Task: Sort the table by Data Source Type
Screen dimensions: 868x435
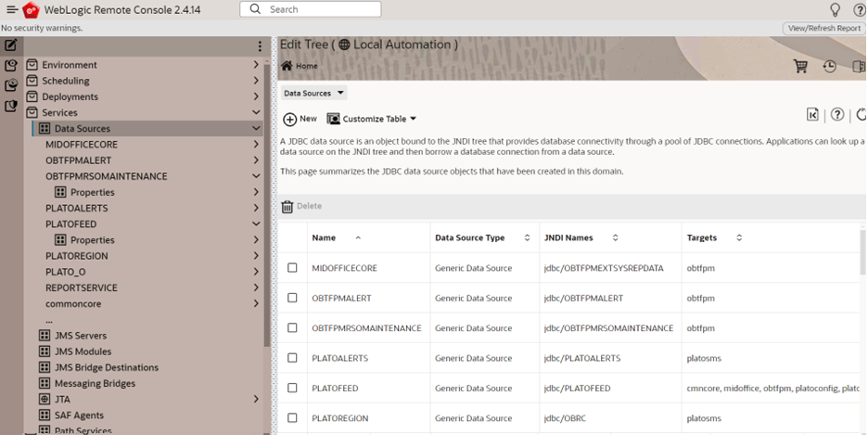Action: click(x=527, y=237)
